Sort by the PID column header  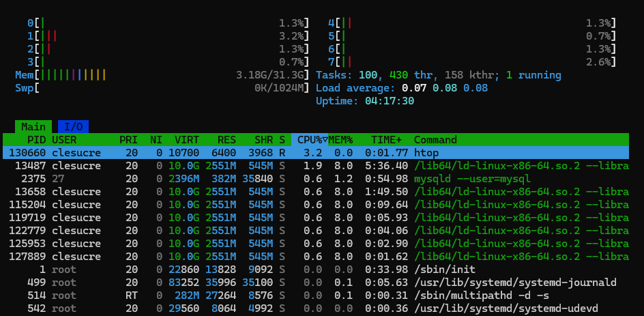36,140
